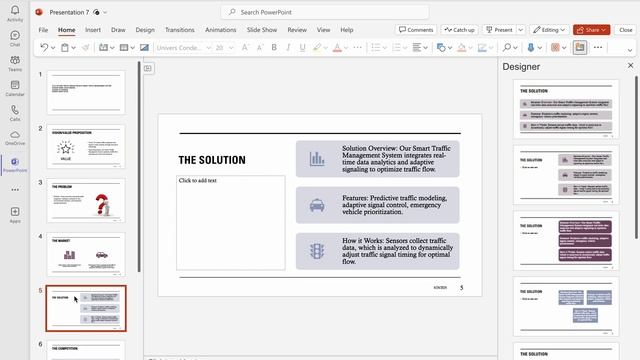Image resolution: width=640 pixels, height=360 pixels.
Task: Open Chat in Teams sidebar
Action: (15, 38)
